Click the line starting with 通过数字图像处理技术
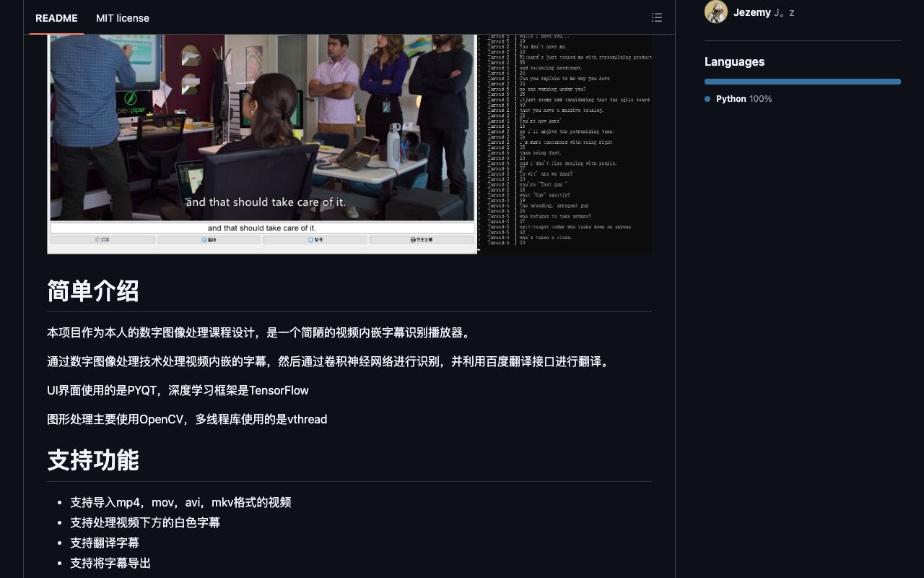Image resolution: width=924 pixels, height=578 pixels. coord(330,361)
